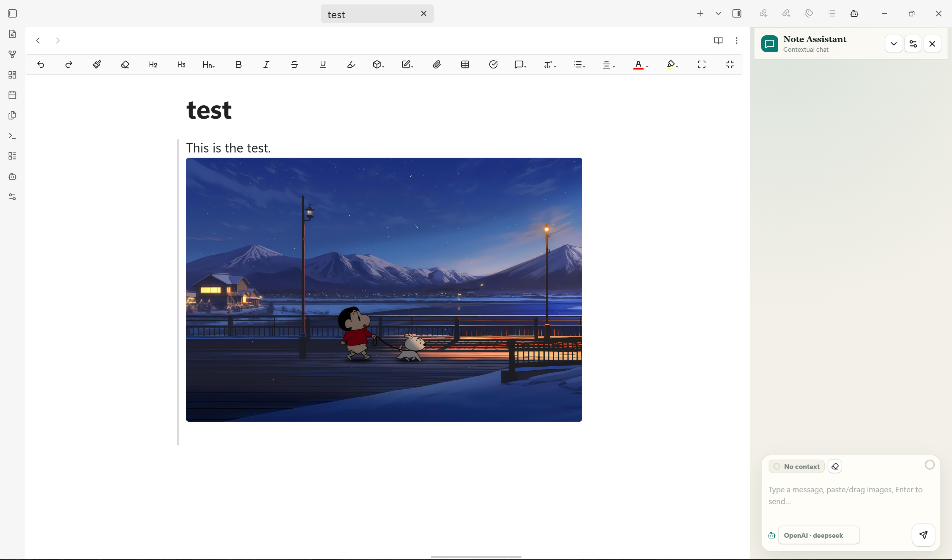
Task: Close the Note Assistant panel
Action: (932, 44)
